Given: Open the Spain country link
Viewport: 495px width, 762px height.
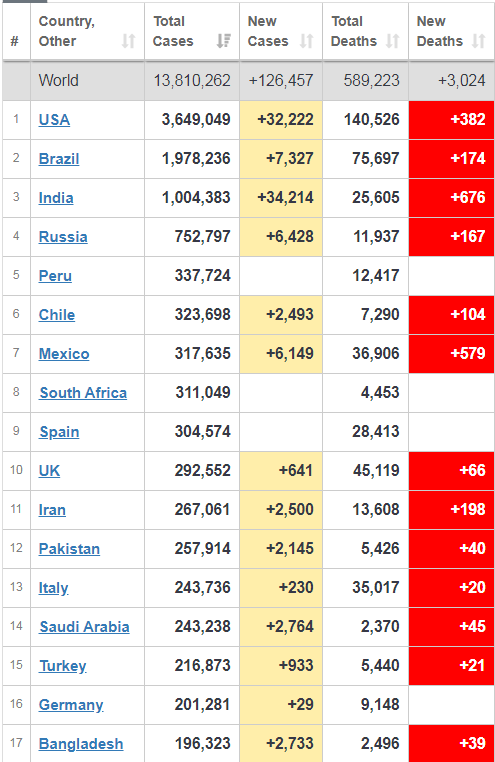Looking at the screenshot, I should [x=59, y=432].
